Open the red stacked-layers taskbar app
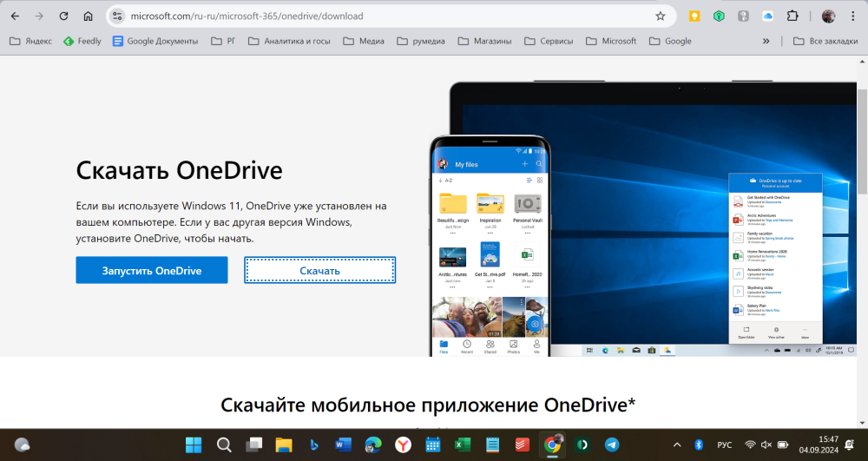The width and height of the screenshot is (868, 461). pyautogui.click(x=522, y=445)
